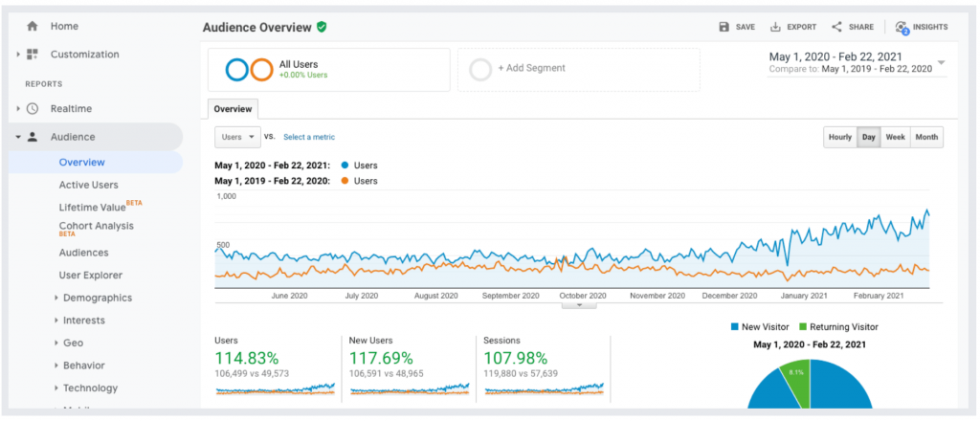Open the Insights icon with badge
This screenshot has width=980, height=421.
(902, 28)
